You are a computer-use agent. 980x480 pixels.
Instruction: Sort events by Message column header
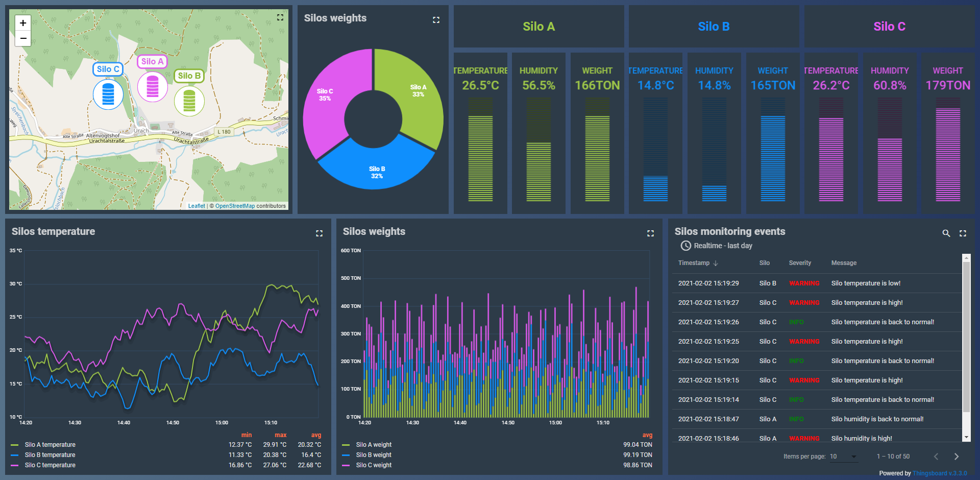(x=844, y=263)
